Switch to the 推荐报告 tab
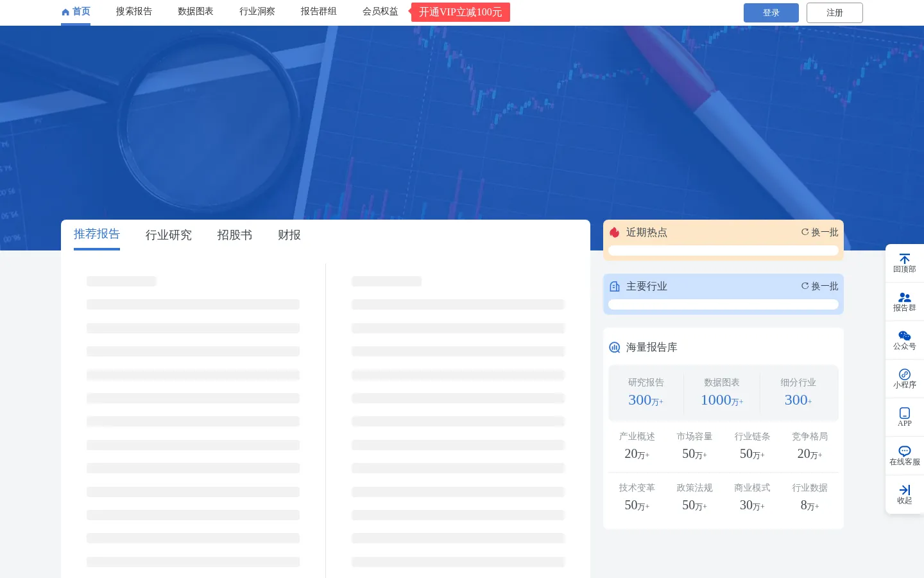 click(97, 234)
